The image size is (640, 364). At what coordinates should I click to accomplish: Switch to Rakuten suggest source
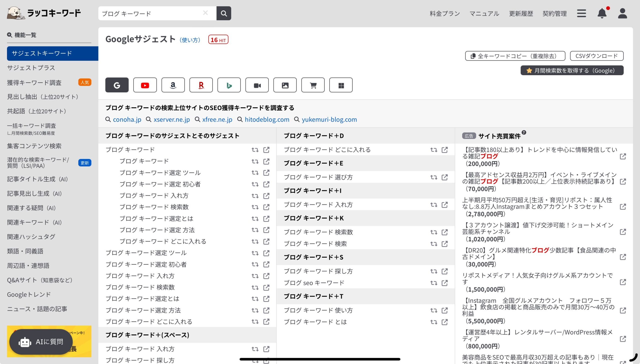201,85
